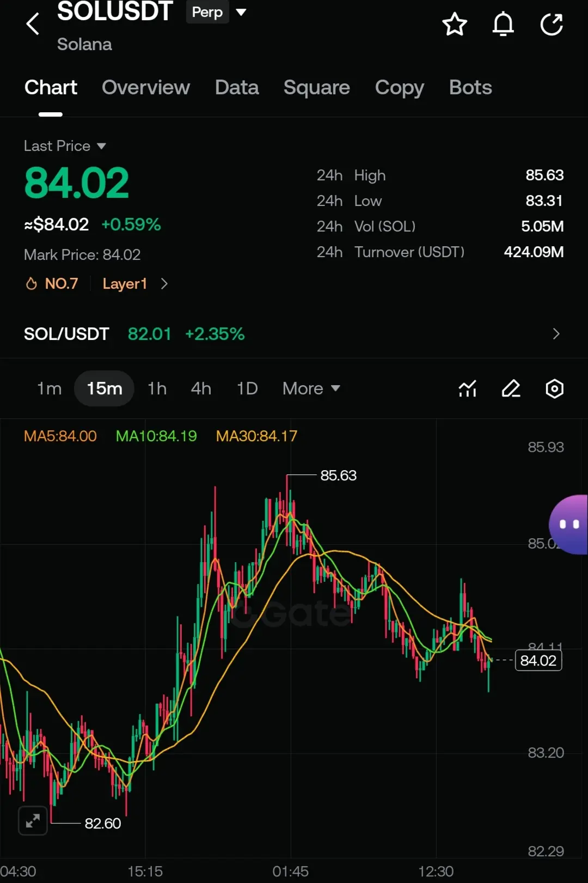Open the SOL/USDT spot pair link
588x883 pixels.
66,334
